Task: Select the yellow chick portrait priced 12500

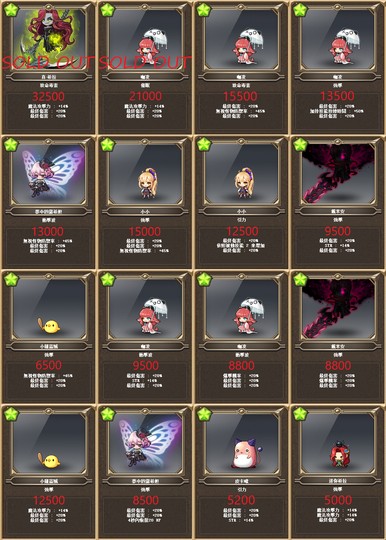Action: [49, 443]
